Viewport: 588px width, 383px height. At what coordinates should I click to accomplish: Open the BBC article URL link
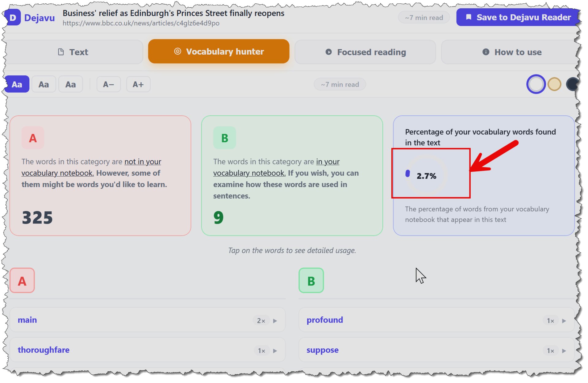(141, 23)
